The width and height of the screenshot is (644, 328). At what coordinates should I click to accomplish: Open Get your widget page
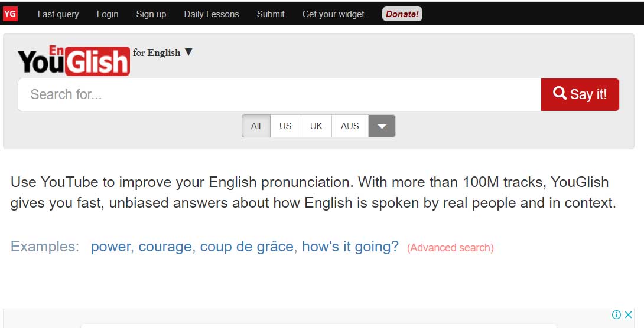click(x=333, y=14)
